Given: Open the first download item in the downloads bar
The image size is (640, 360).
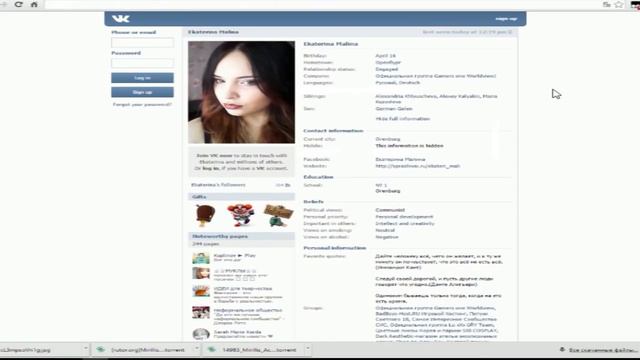Looking at the screenshot, I should point(40,349).
